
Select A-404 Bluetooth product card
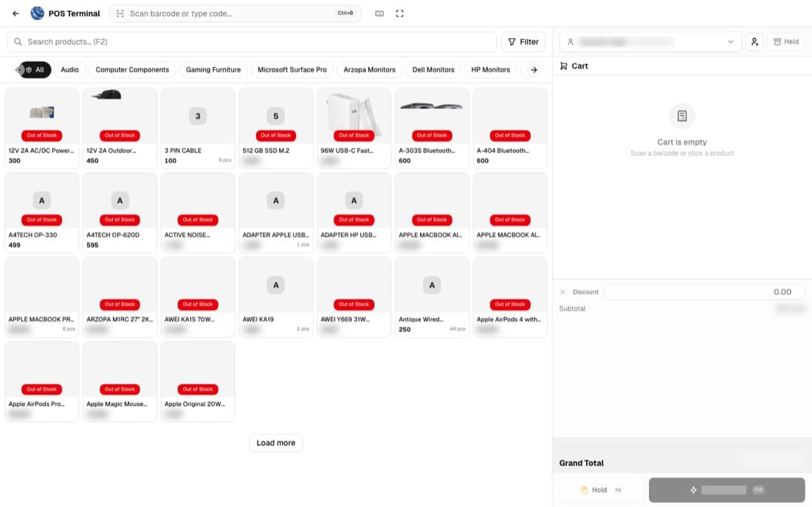(x=510, y=128)
